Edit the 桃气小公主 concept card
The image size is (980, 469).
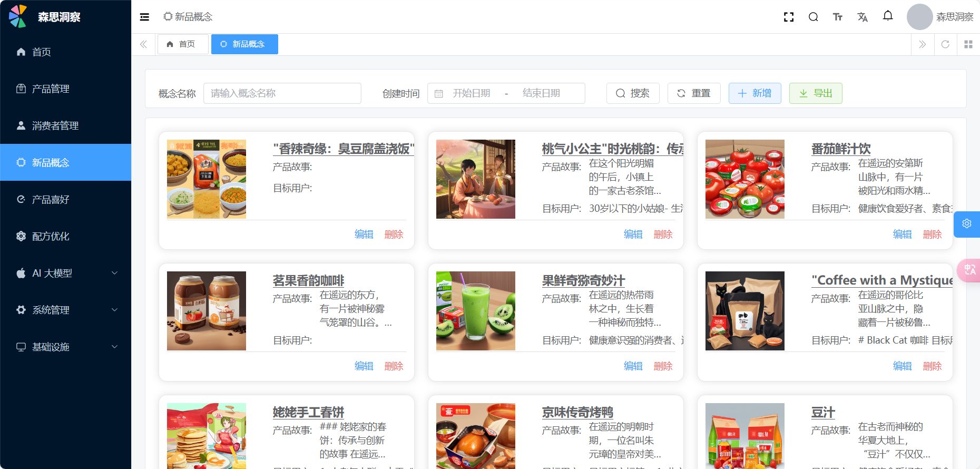pyautogui.click(x=633, y=234)
